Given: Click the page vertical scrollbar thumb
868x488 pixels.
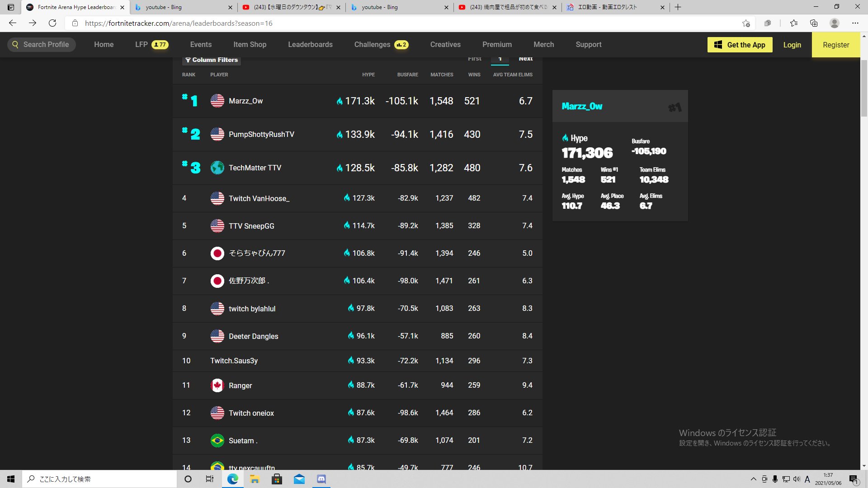Looking at the screenshot, I should (864, 88).
